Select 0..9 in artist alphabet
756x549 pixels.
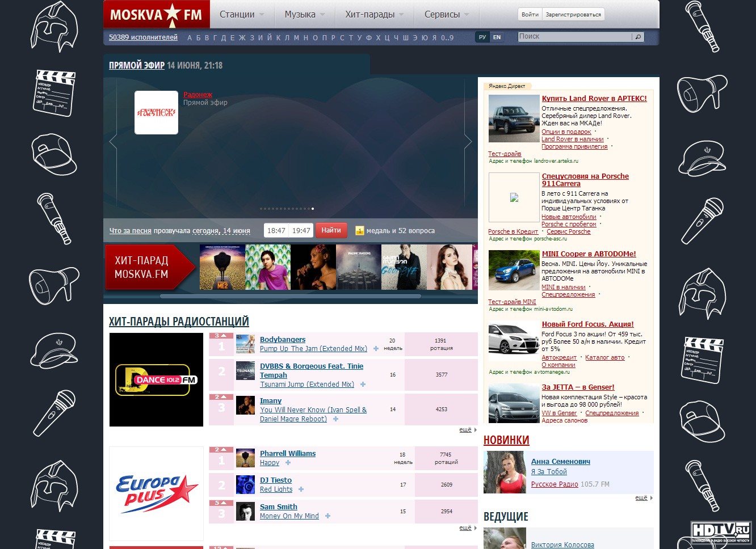point(447,38)
